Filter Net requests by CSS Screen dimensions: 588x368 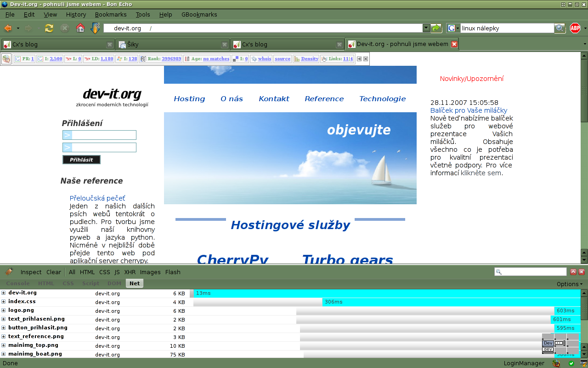coord(105,272)
